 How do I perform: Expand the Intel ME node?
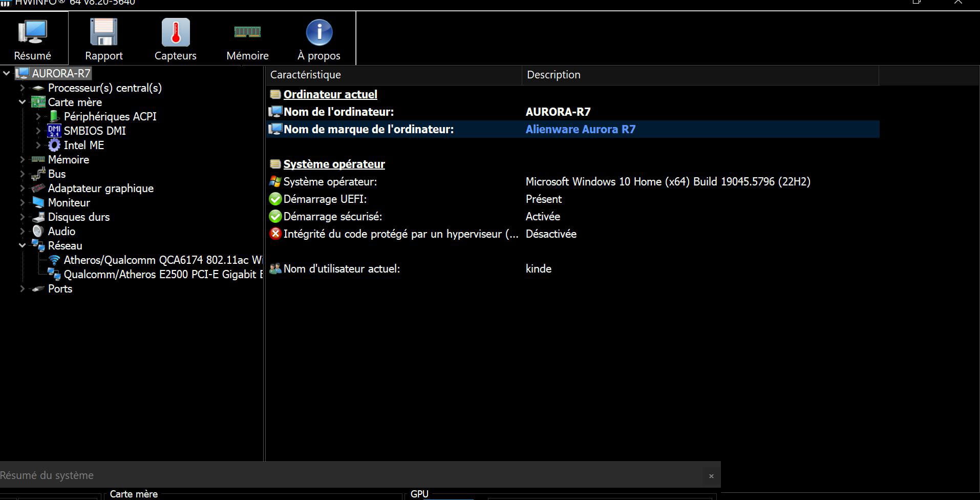(38, 145)
